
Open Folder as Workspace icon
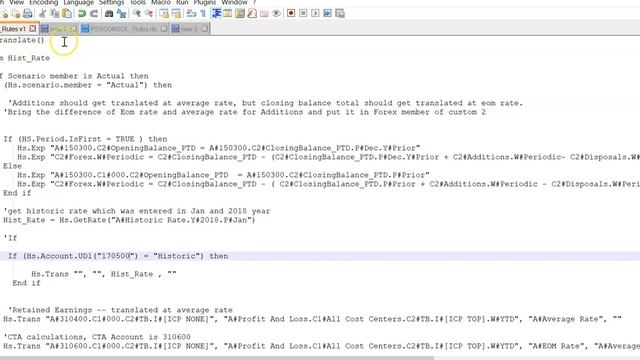coord(264,13)
